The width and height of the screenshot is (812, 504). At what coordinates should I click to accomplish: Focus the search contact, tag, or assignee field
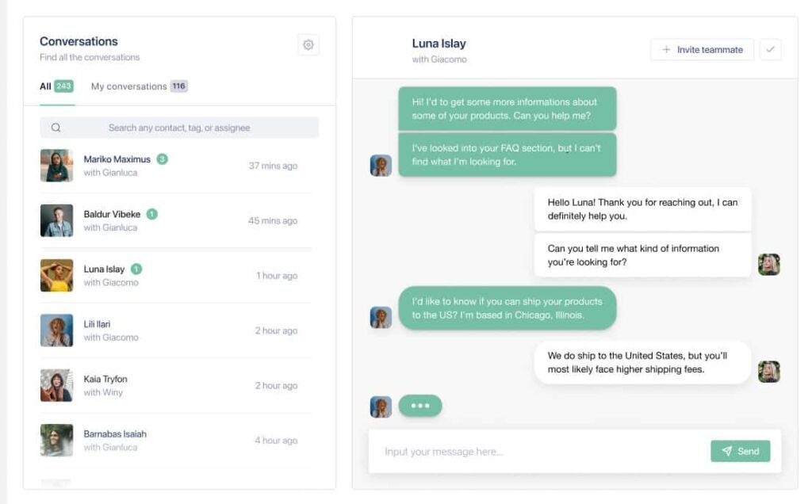coord(179,128)
